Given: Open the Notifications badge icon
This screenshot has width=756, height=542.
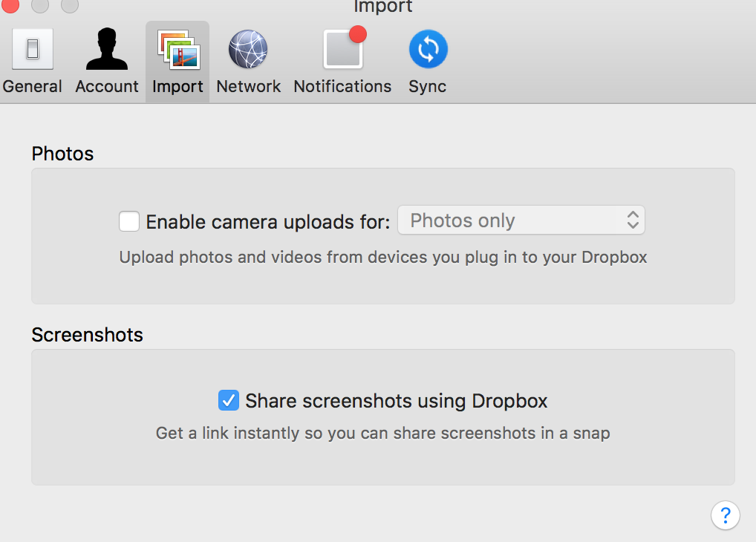Looking at the screenshot, I should tap(345, 48).
